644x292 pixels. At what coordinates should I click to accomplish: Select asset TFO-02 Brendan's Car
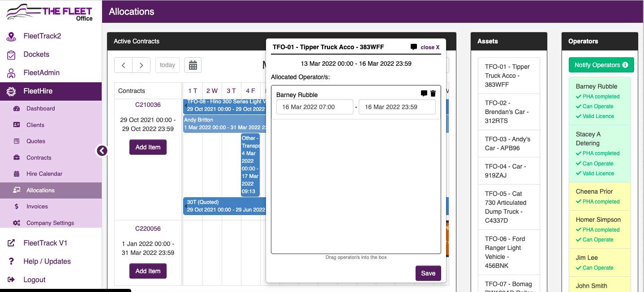tap(509, 112)
